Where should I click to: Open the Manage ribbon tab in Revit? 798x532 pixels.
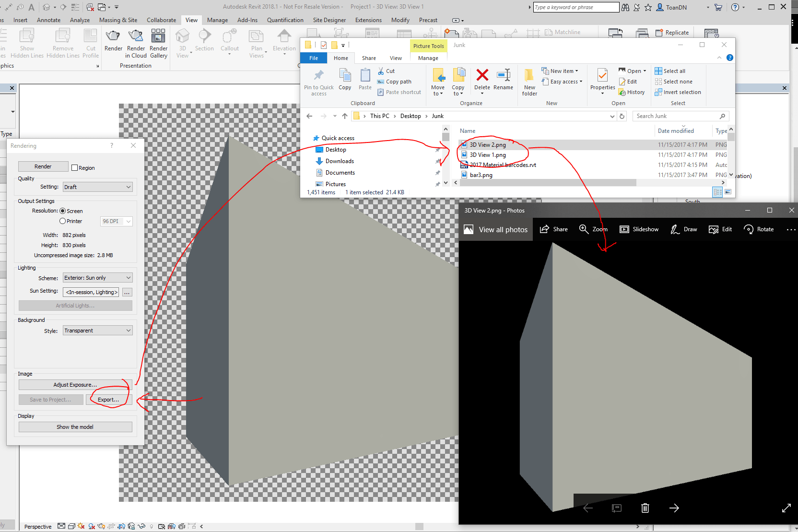(x=217, y=20)
